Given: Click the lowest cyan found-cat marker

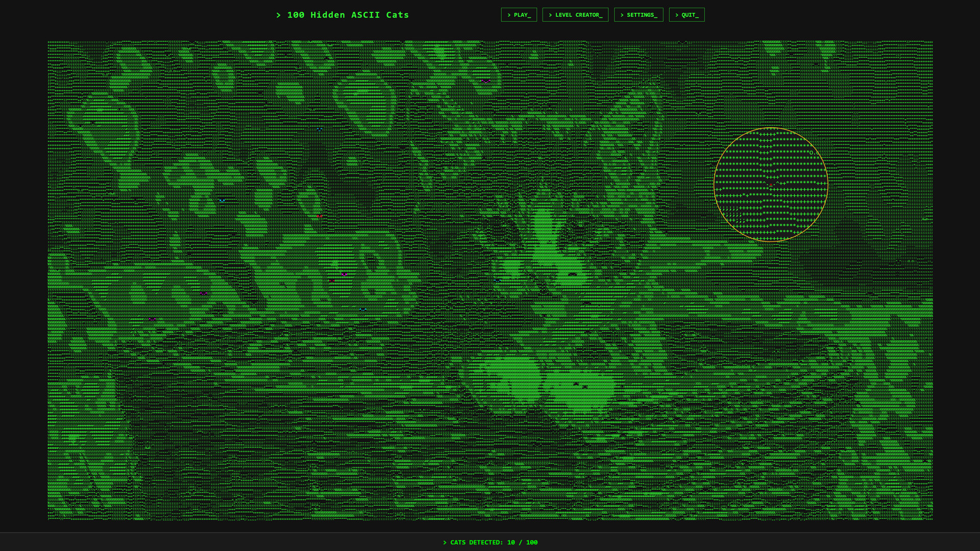Looking at the screenshot, I should click(x=363, y=309).
